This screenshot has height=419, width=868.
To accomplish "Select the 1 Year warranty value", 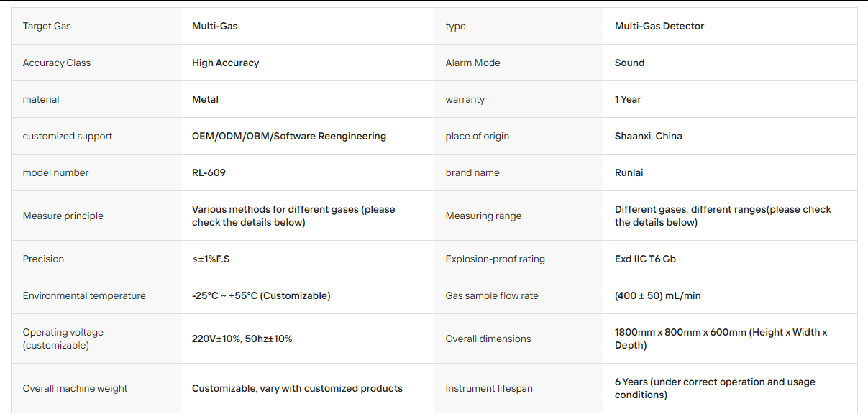I will (628, 99).
